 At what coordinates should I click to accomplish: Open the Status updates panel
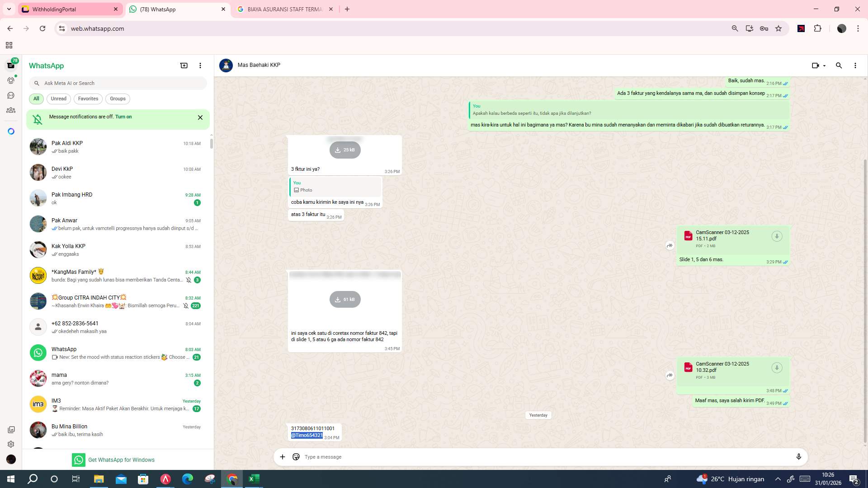(x=11, y=80)
